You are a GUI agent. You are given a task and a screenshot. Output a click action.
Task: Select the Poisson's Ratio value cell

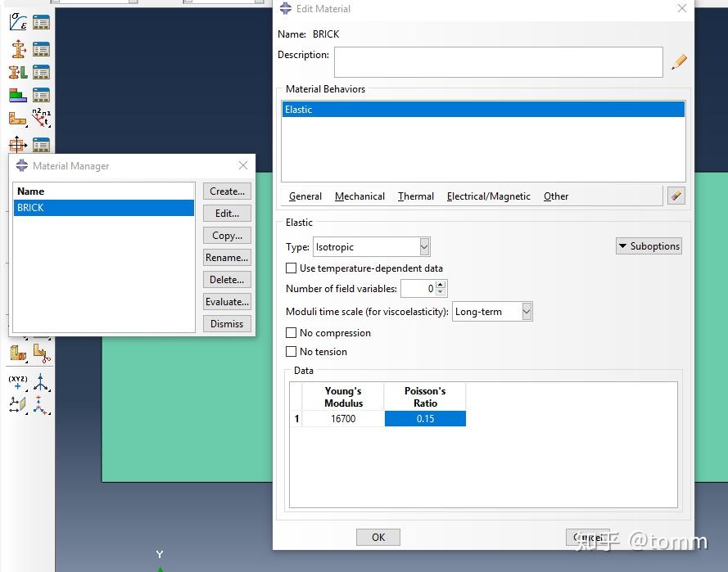click(x=425, y=418)
